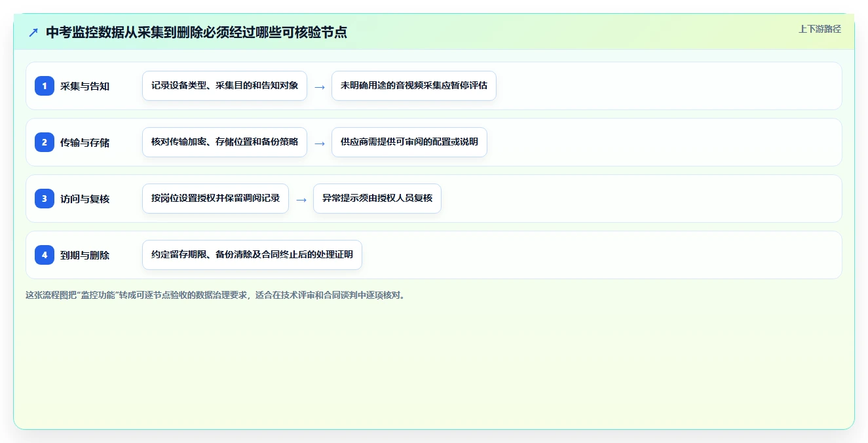Click the arrow icon beside the flowchart title
868x443 pixels.
pos(33,32)
